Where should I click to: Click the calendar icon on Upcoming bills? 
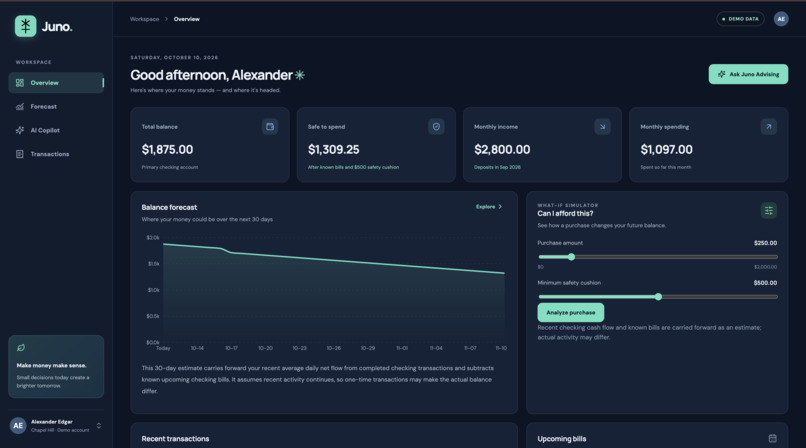coord(772,438)
